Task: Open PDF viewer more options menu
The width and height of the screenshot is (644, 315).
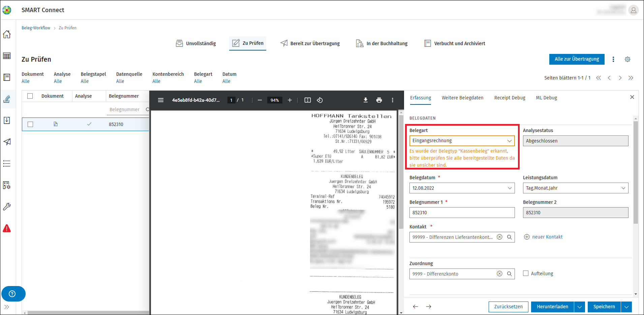Action: 393,100
